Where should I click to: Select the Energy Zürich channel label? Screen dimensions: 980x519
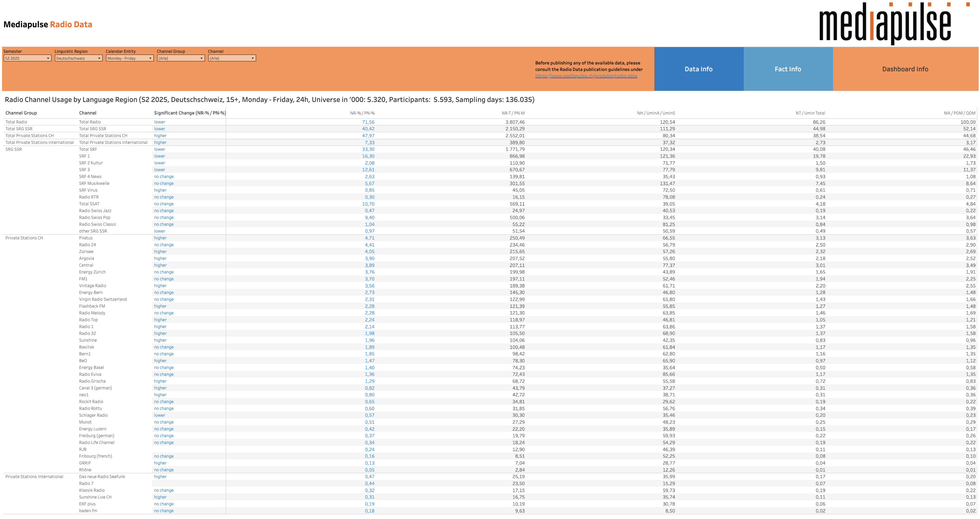92,272
